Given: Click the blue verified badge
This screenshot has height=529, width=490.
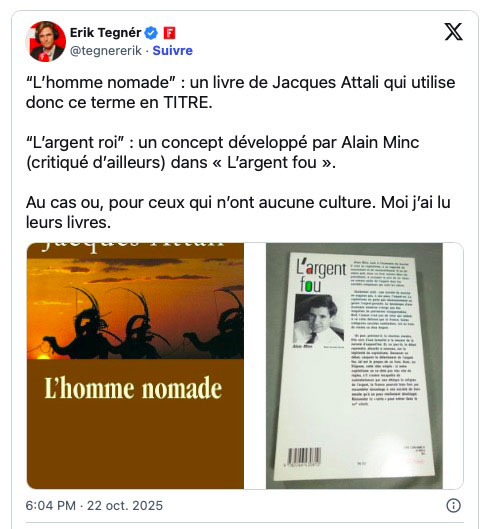Looking at the screenshot, I should point(151,33).
